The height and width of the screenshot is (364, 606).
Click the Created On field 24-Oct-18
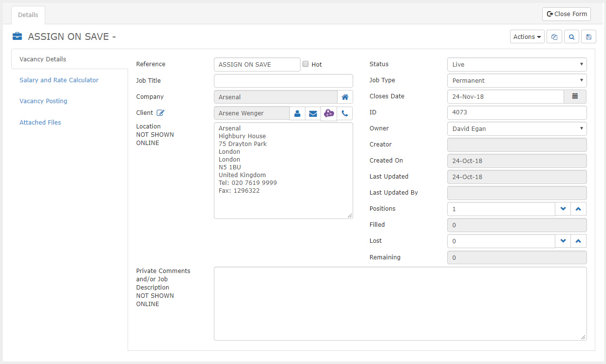click(517, 161)
